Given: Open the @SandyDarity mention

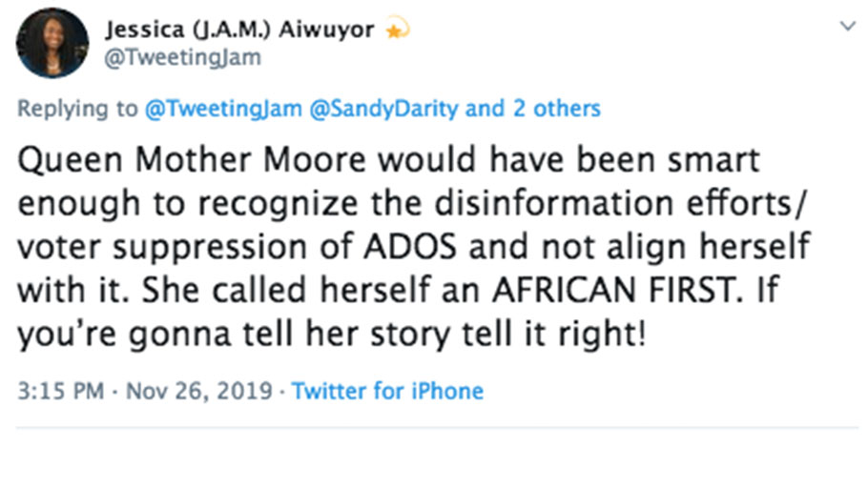Looking at the screenshot, I should pyautogui.click(x=383, y=109).
